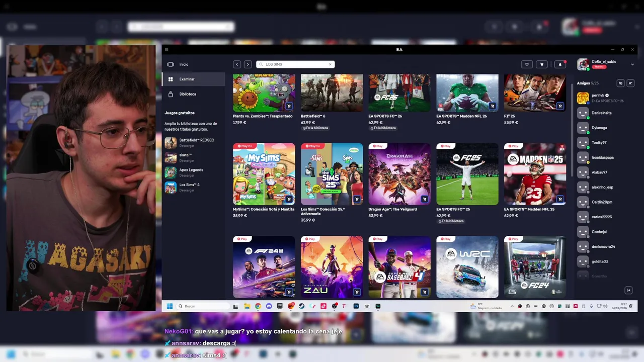This screenshot has height=362, width=644.
Task: Click the add friend icon beside Amigos
Action: pyautogui.click(x=630, y=83)
